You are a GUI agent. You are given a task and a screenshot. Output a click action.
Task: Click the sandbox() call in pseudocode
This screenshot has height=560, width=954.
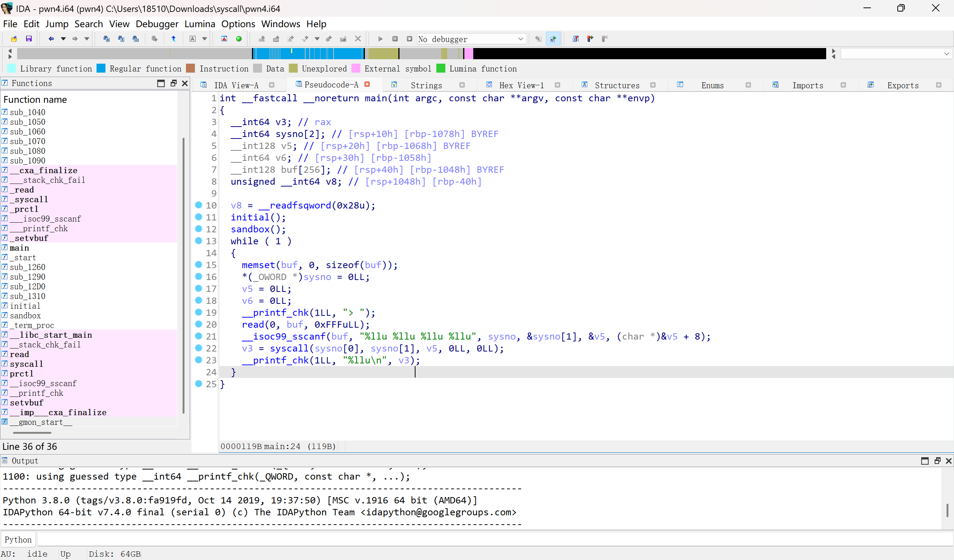point(258,229)
